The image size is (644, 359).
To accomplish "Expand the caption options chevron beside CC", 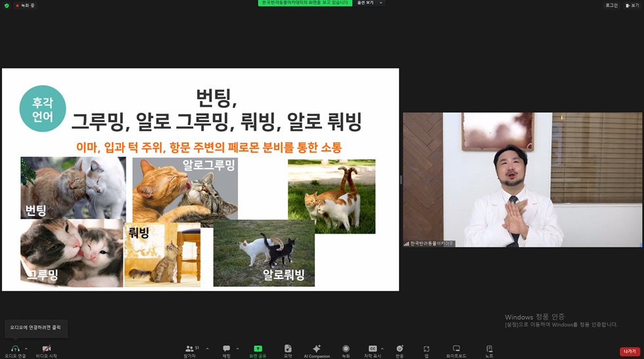I will [382, 348].
